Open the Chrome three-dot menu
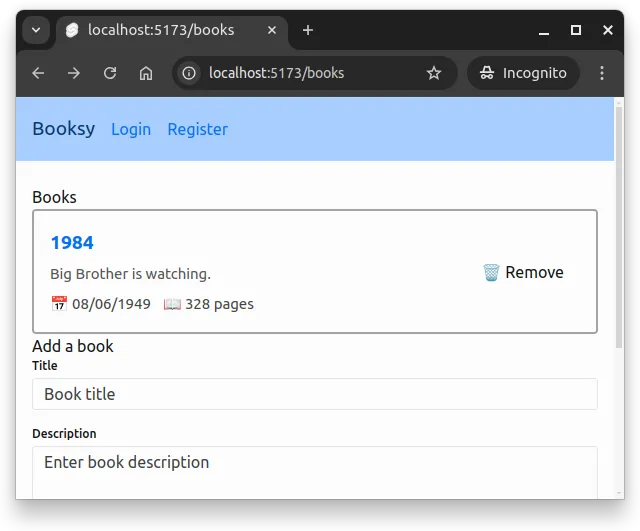Viewport: 640px width, 531px height. tap(602, 73)
